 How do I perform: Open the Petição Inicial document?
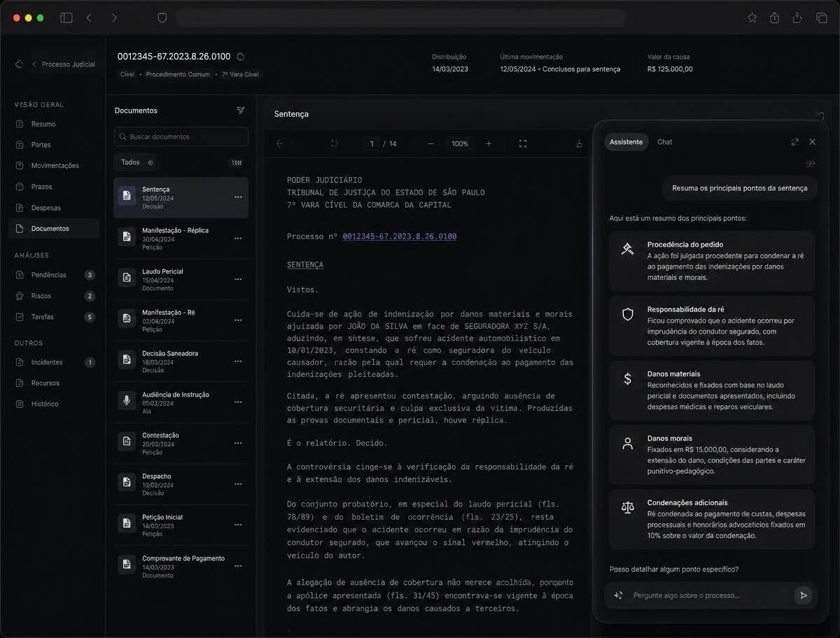tap(181, 525)
